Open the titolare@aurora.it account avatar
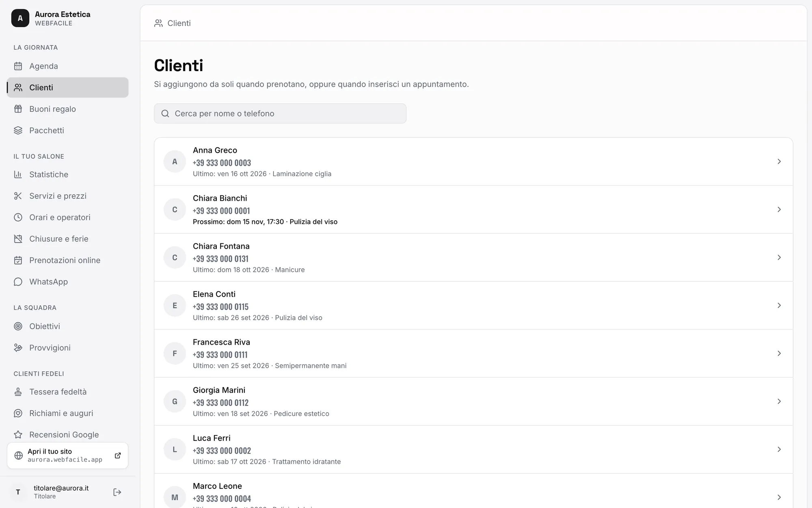 [18, 492]
